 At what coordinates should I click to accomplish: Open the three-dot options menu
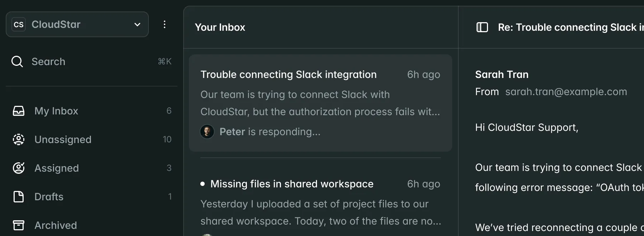[x=165, y=24]
